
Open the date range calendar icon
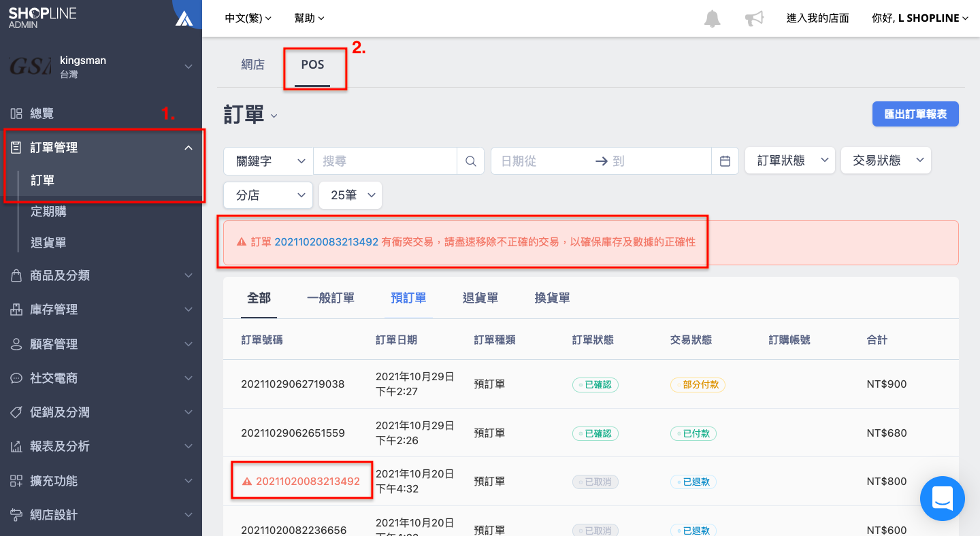tap(725, 161)
